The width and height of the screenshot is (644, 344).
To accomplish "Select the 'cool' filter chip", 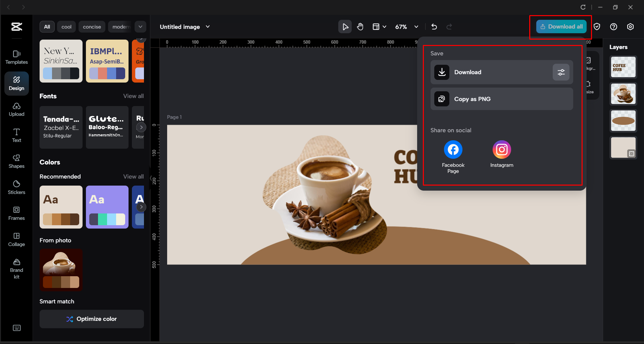I will (x=66, y=27).
